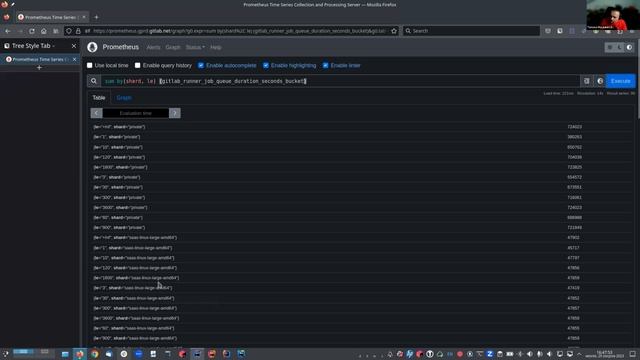Screen dimensions: 640x360
Task: Step evaluation time forward
Action: click(175, 113)
